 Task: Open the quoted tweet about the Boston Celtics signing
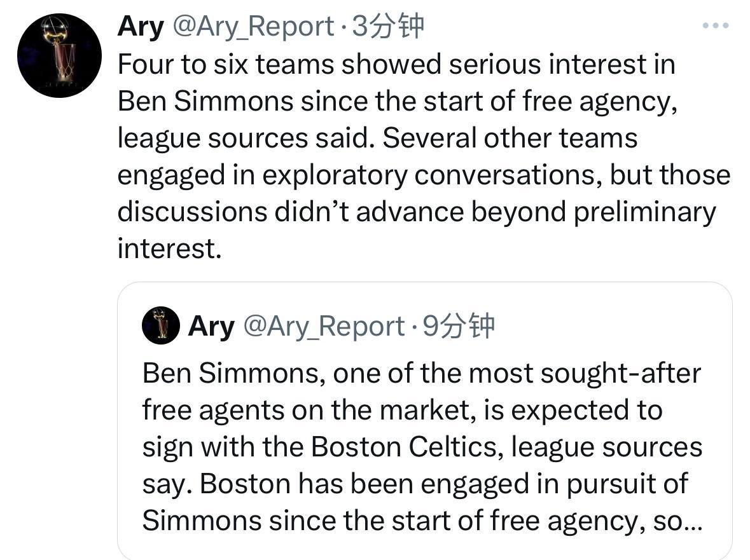coord(425,421)
